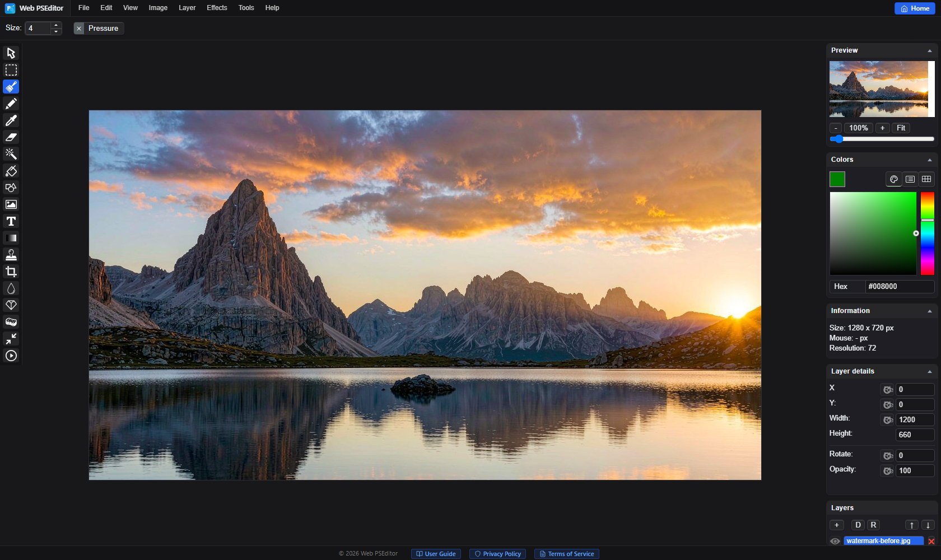Decrease brush Size with the down stepper
This screenshot has width=941, height=560.
(56, 31)
